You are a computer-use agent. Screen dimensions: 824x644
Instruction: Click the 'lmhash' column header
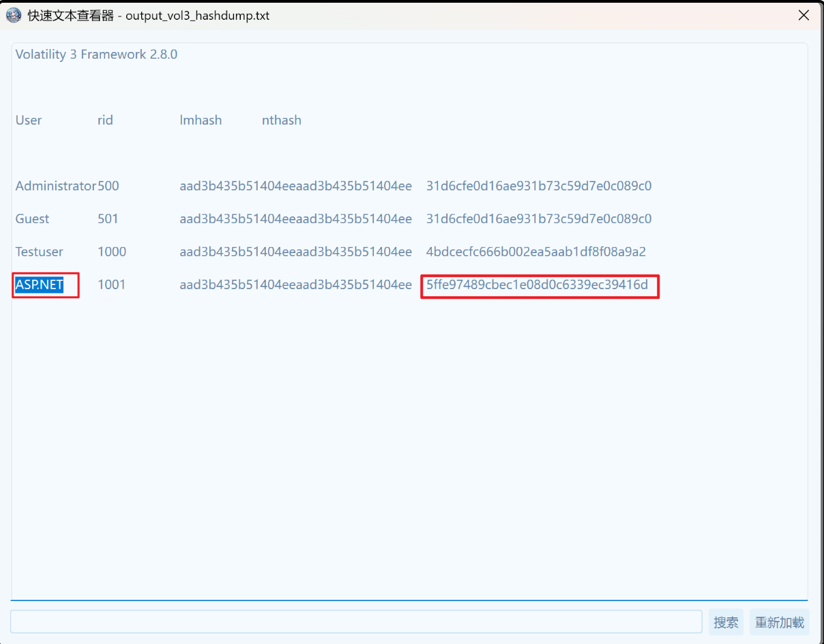point(201,120)
